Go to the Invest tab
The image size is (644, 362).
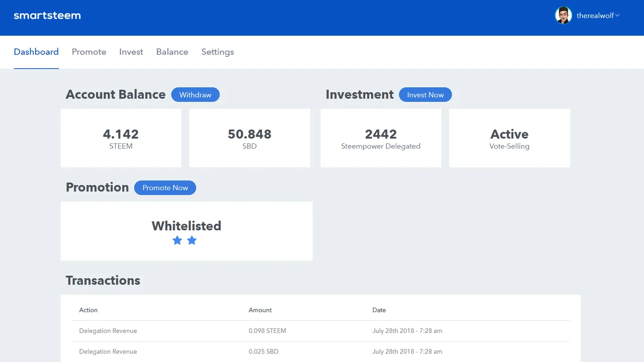click(x=131, y=52)
